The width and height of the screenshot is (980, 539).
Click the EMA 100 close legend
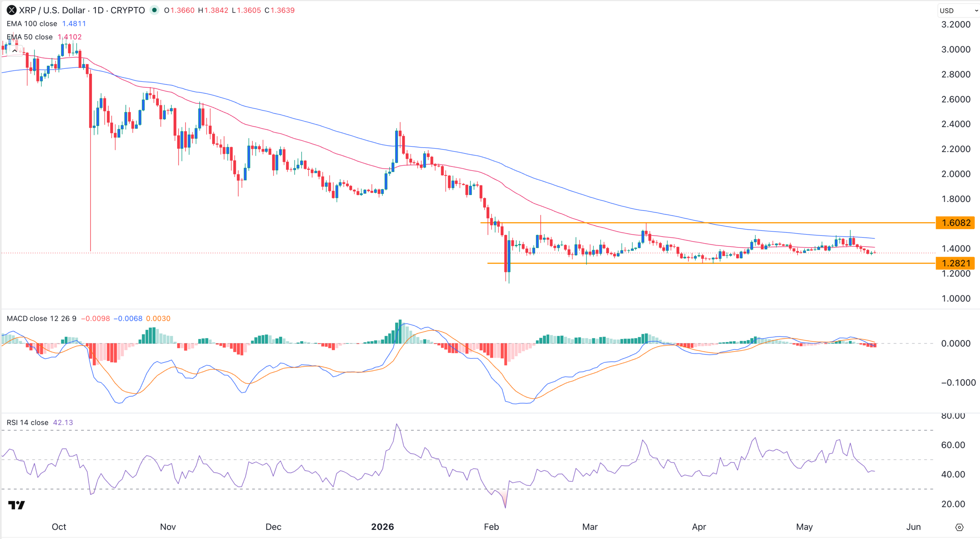[32, 24]
